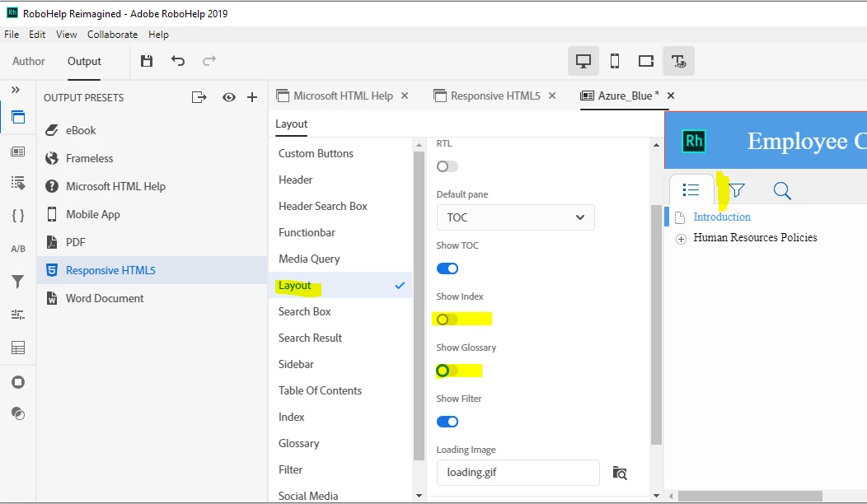
Task: Select the Mobile App preset
Action: [152, 214]
